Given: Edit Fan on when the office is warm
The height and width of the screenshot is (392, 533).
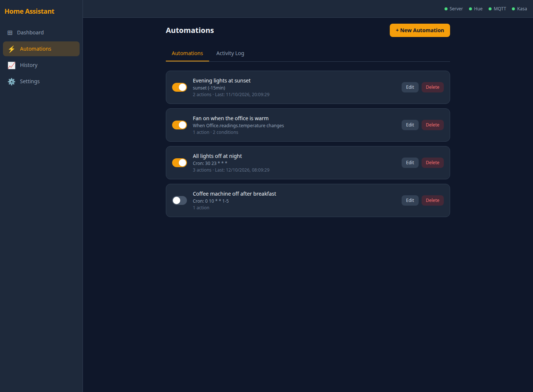Looking at the screenshot, I should coord(410,125).
